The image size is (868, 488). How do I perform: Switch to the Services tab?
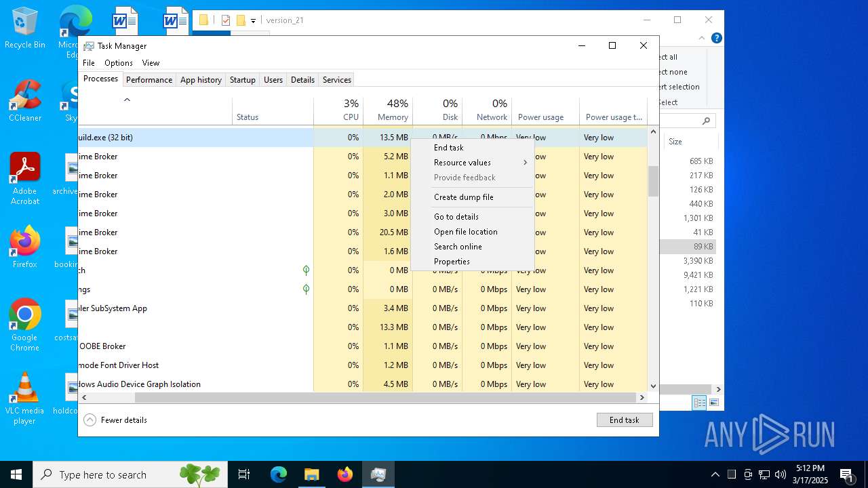tap(337, 80)
